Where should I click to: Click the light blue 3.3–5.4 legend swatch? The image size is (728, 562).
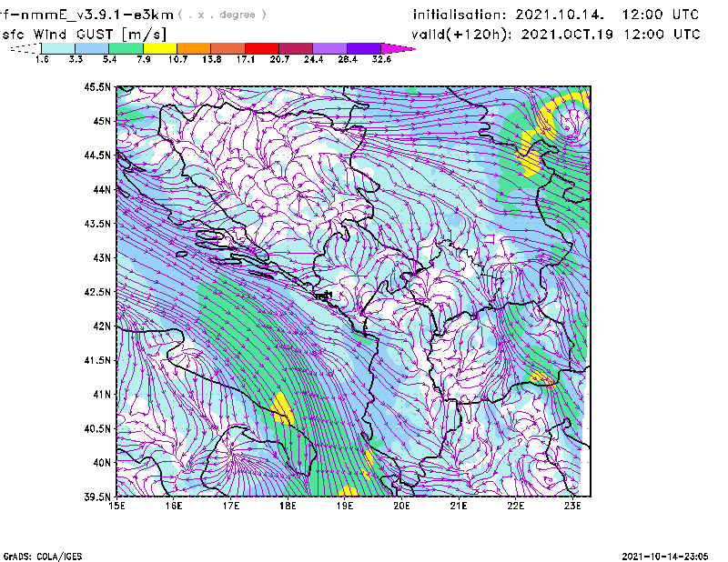tap(92, 48)
